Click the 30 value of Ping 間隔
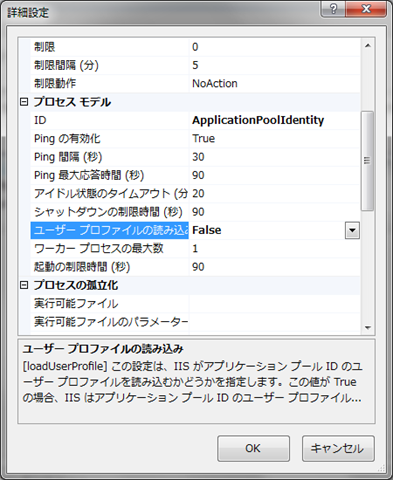 pos(198,157)
